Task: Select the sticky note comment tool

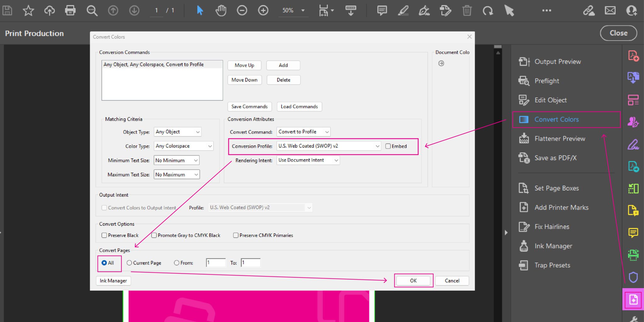Action: click(x=381, y=10)
